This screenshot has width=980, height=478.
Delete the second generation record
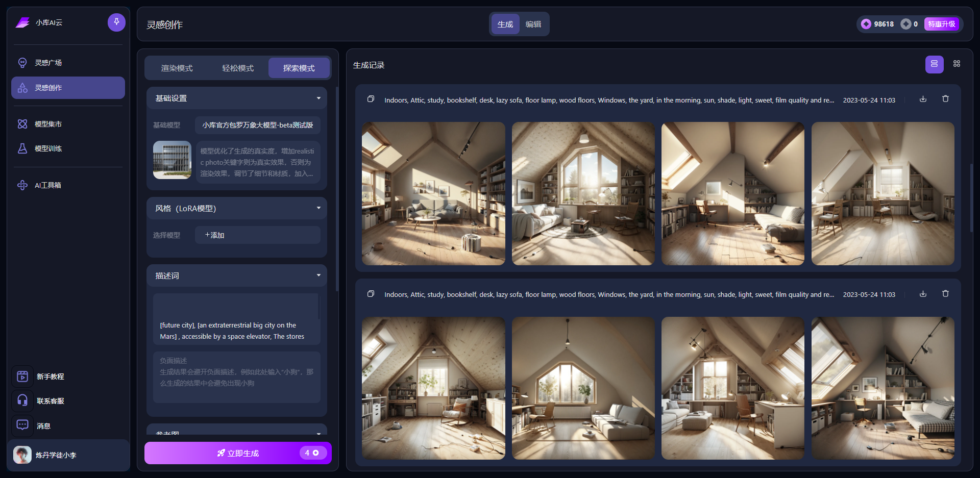tap(945, 294)
